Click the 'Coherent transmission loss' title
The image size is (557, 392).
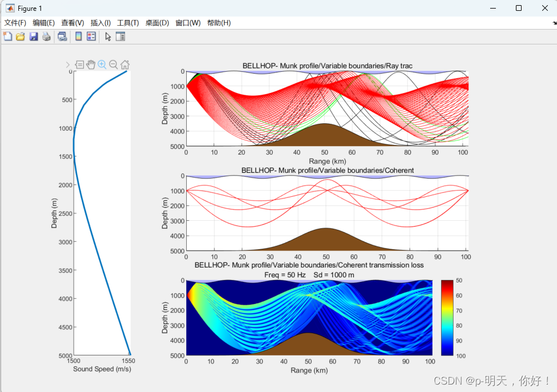click(x=309, y=265)
